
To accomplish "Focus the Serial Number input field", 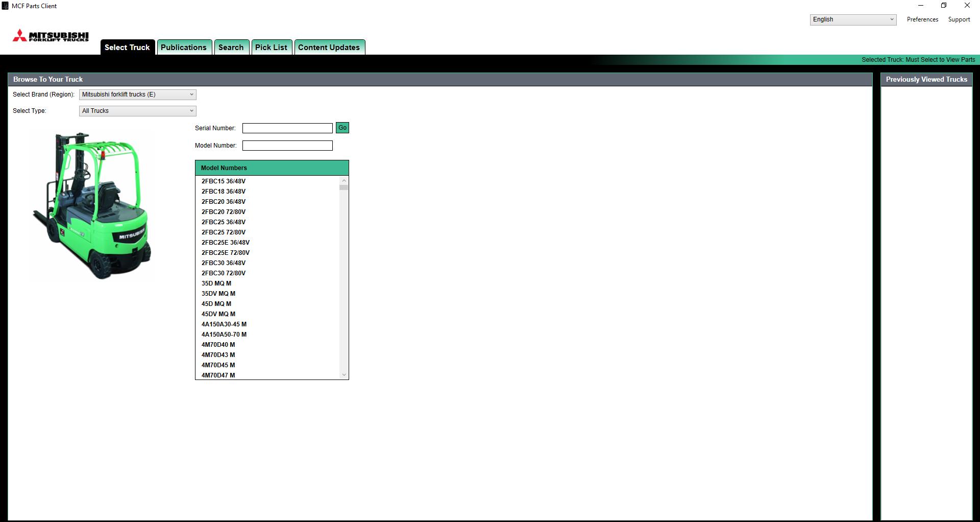I will click(287, 128).
